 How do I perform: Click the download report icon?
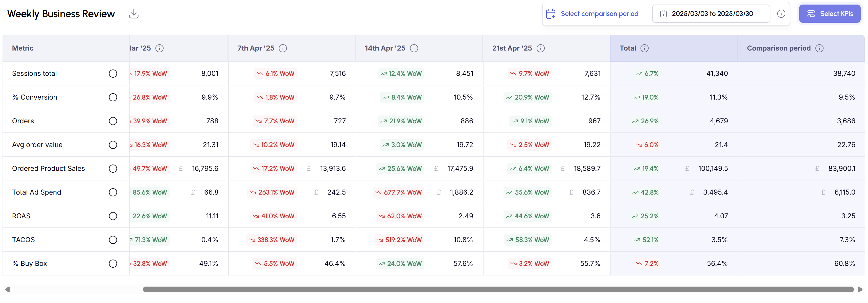click(x=134, y=14)
